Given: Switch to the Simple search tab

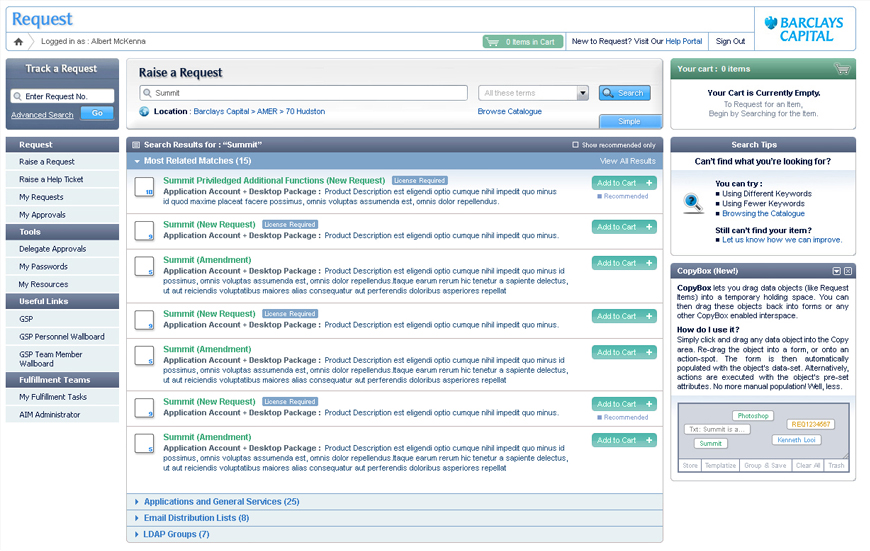Looking at the screenshot, I should [629, 121].
